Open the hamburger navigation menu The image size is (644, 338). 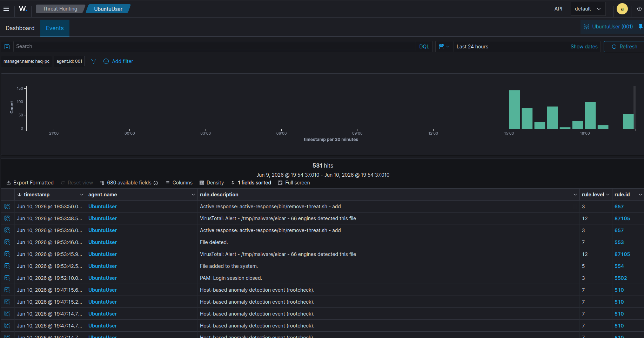6,9
